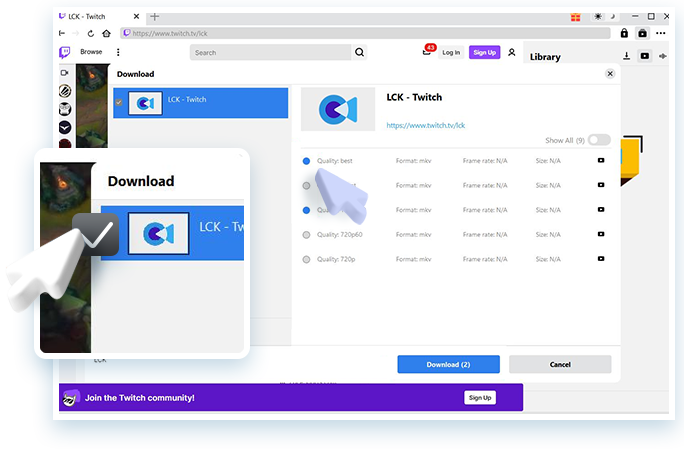684x449 pixels.
Task: Click 'Join the Twitch community!' banner text
Action: (x=140, y=398)
